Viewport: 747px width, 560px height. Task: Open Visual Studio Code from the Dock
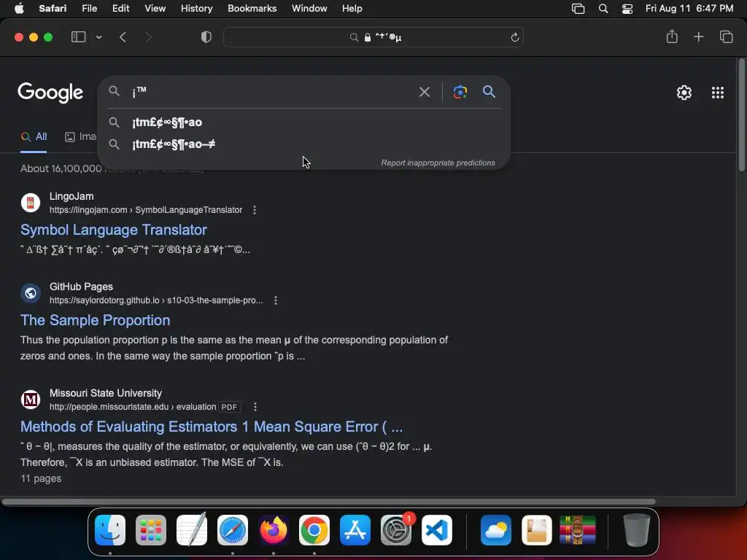(437, 530)
